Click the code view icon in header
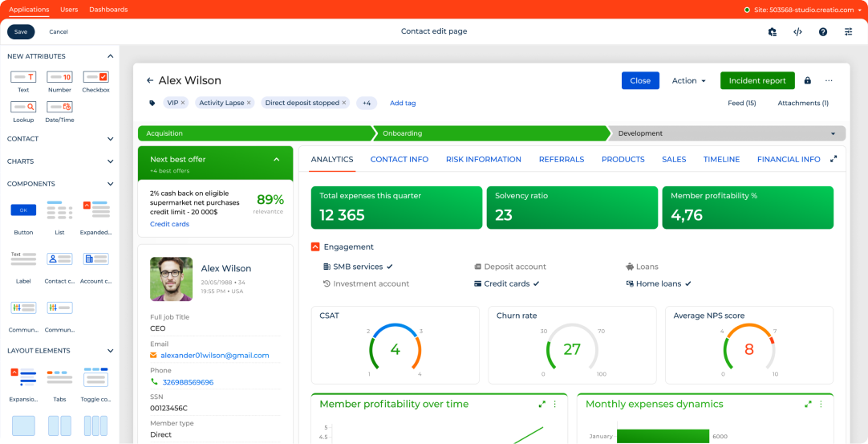This screenshot has width=868, height=444. coord(797,32)
